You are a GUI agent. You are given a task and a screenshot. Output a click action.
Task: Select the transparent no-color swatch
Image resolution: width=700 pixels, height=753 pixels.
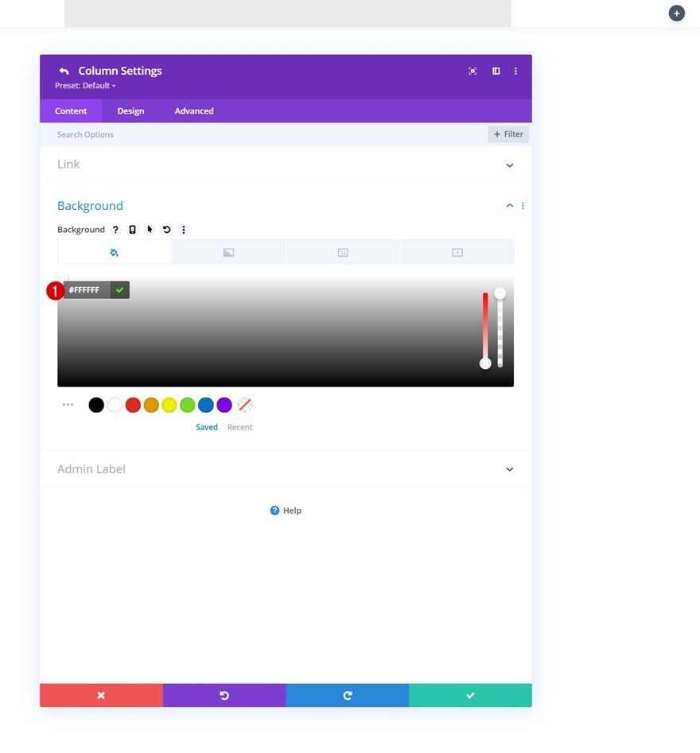(244, 405)
